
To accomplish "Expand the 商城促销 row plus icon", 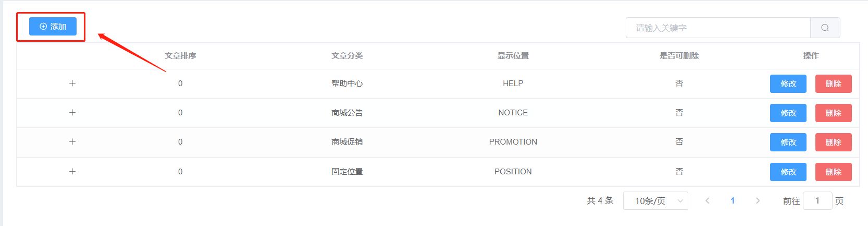I will point(72,142).
